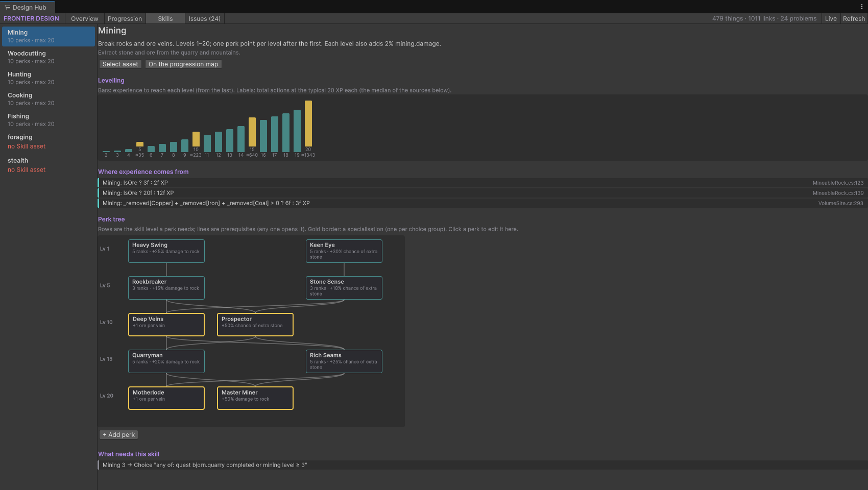Select the Cooking skill in sidebar
This screenshot has width=868, height=490.
[49, 99]
